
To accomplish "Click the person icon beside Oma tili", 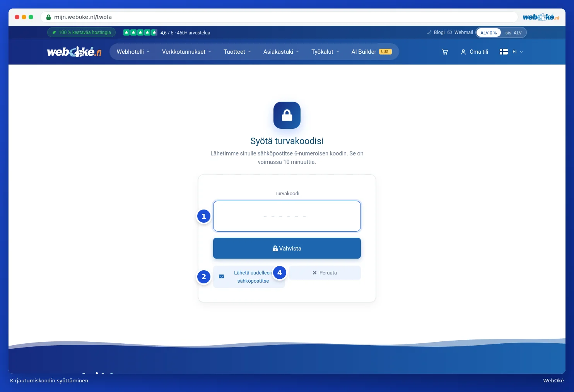I will pyautogui.click(x=463, y=52).
